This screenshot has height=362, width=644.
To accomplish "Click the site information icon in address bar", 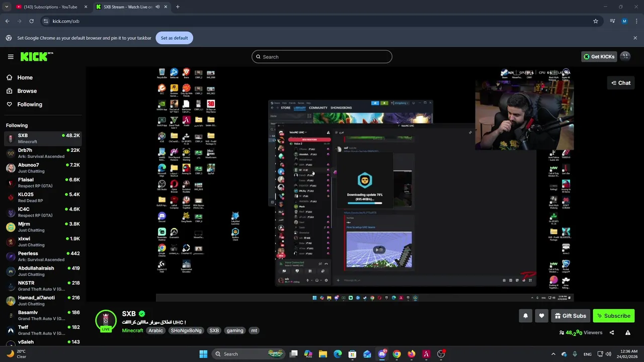I will pyautogui.click(x=46, y=21).
